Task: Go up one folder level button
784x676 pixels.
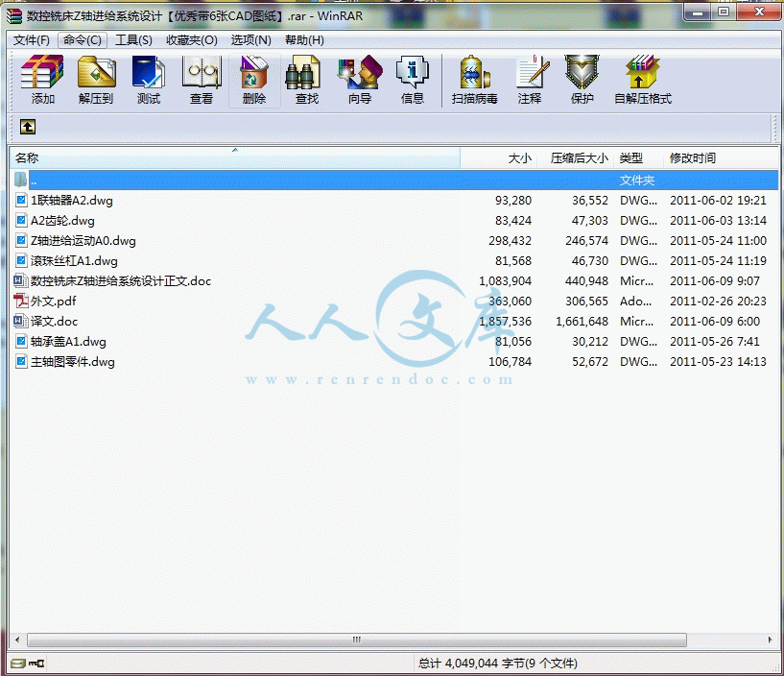Action: 28,127
